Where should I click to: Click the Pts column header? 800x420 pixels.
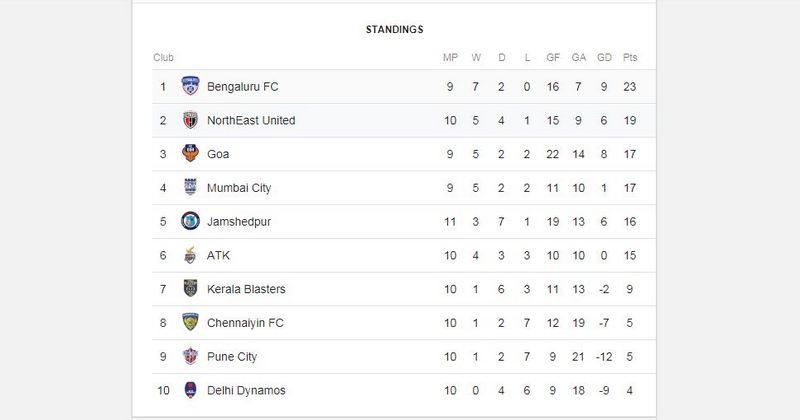point(630,58)
